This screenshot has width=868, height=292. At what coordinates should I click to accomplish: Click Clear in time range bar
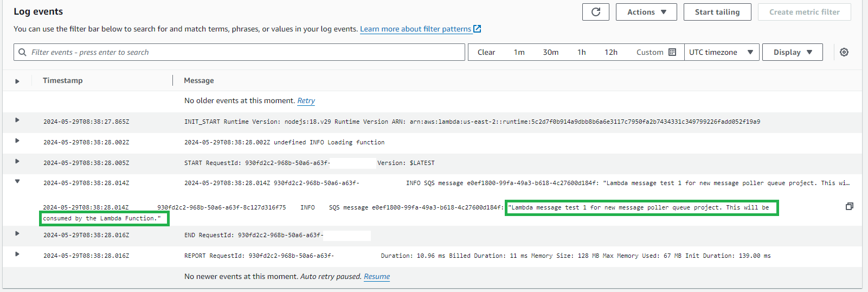(486, 52)
